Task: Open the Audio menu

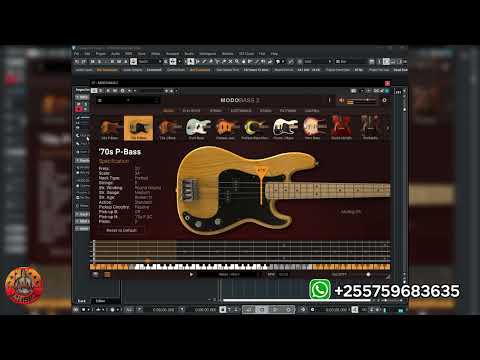Action: click(x=115, y=54)
